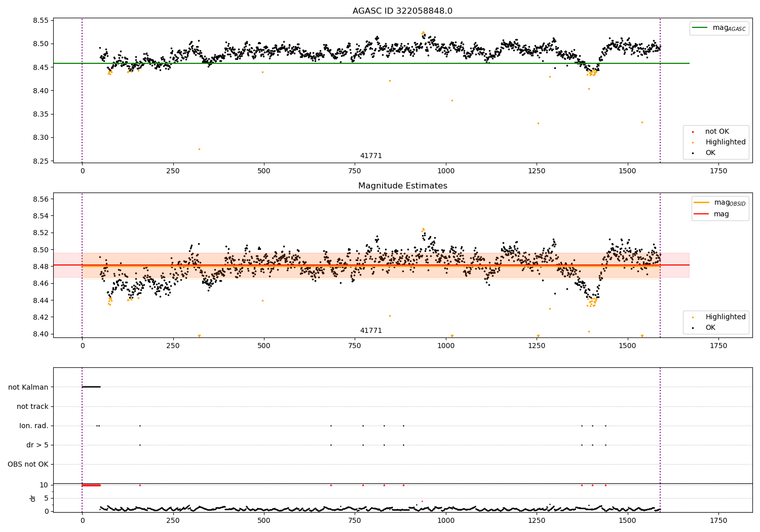The height and width of the screenshot is (532, 760).
Task: Click the red 'not OK' legend marker
Action: (x=693, y=132)
